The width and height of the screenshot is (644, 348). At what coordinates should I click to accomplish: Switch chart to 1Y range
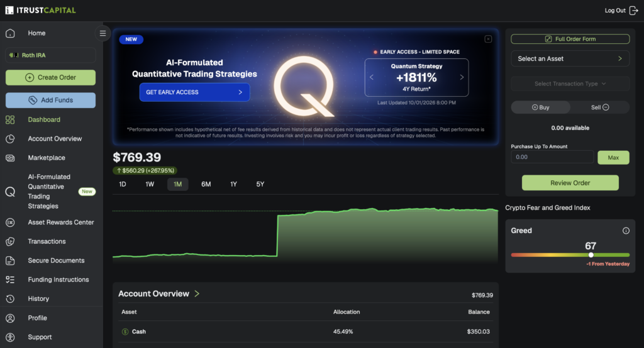[234, 184]
